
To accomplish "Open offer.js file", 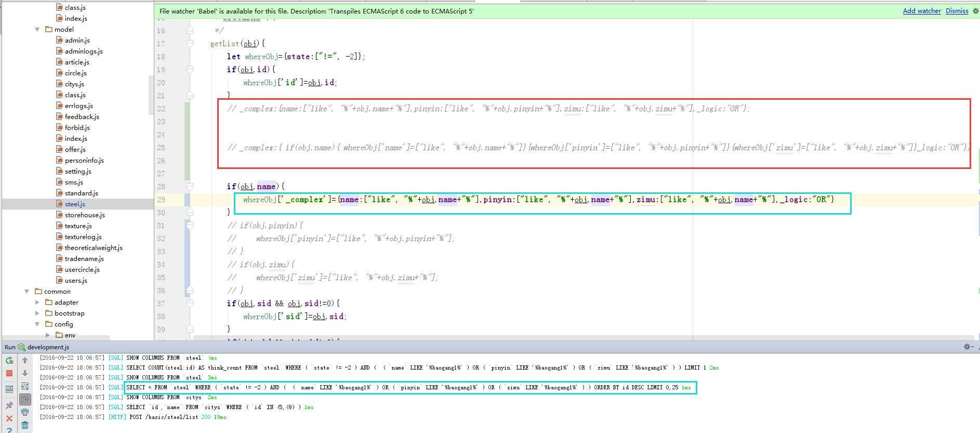I will click(x=75, y=150).
